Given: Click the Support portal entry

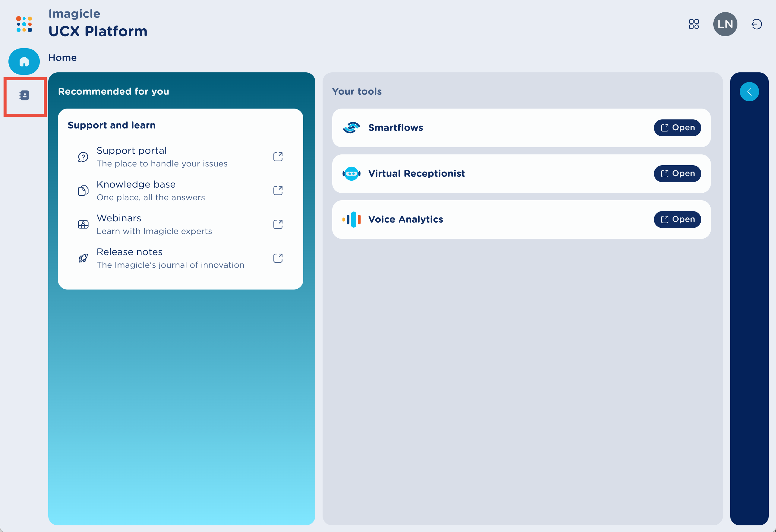Looking at the screenshot, I should coord(131,150).
